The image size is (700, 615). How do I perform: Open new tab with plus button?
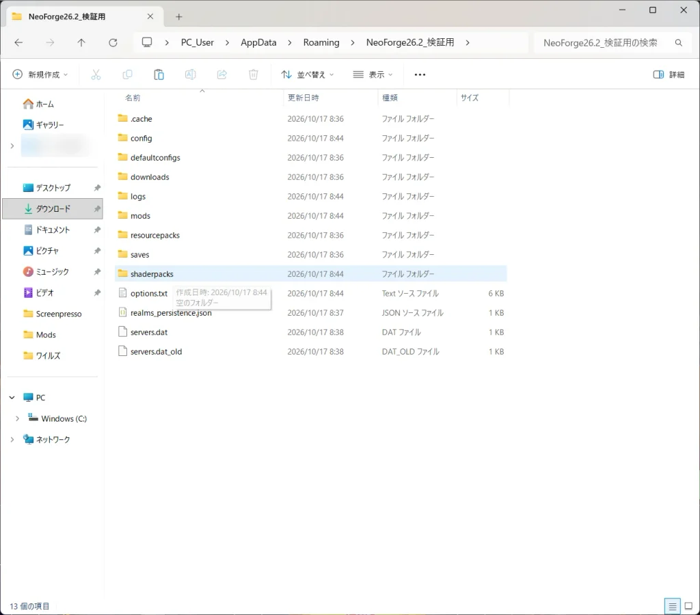178,16
